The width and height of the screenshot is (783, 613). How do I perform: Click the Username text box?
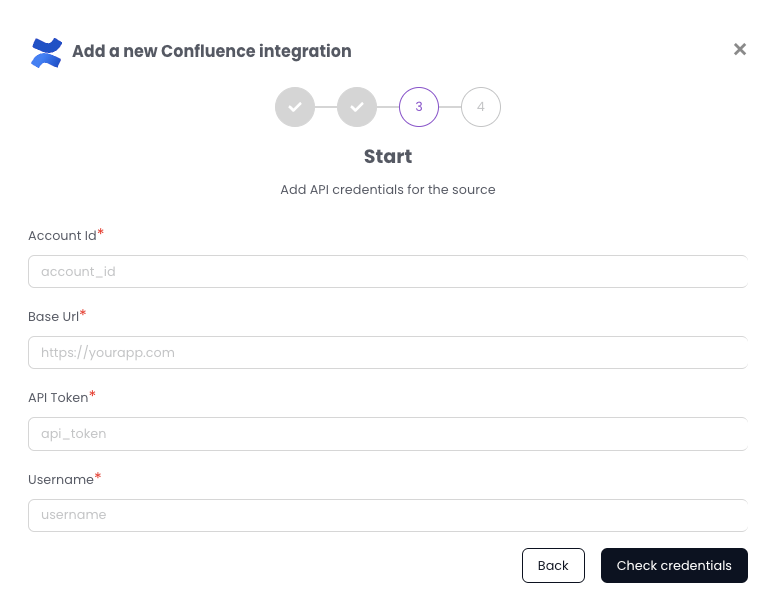(x=388, y=515)
